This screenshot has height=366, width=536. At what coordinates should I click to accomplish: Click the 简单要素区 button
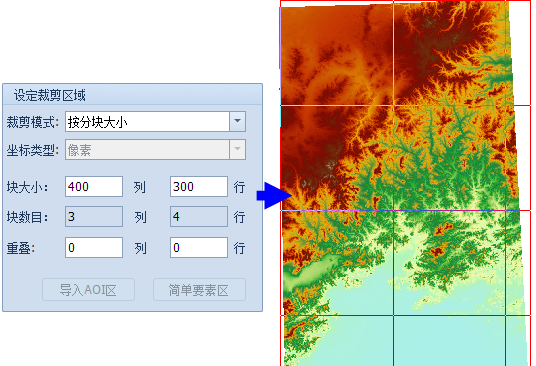coord(199,289)
